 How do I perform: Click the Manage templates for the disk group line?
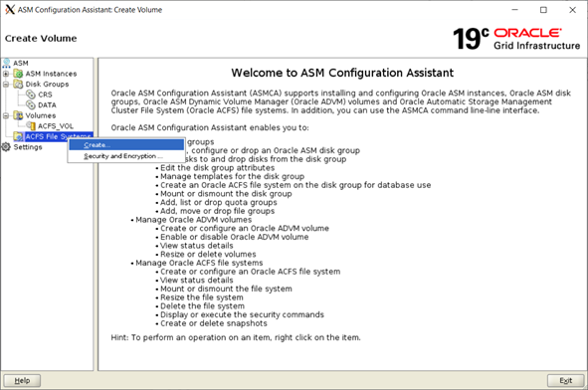pyautogui.click(x=232, y=177)
